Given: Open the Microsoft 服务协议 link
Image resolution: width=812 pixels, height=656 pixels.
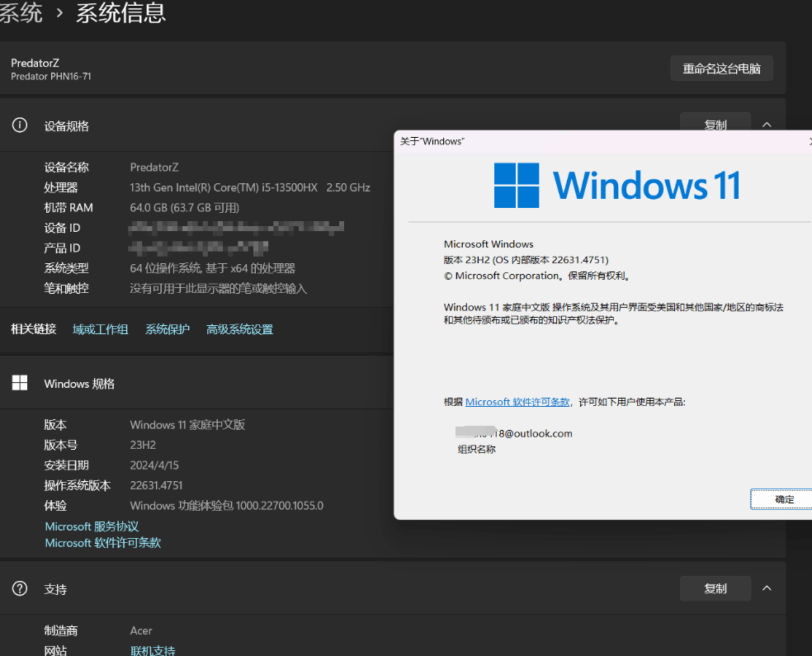Looking at the screenshot, I should pos(92,526).
